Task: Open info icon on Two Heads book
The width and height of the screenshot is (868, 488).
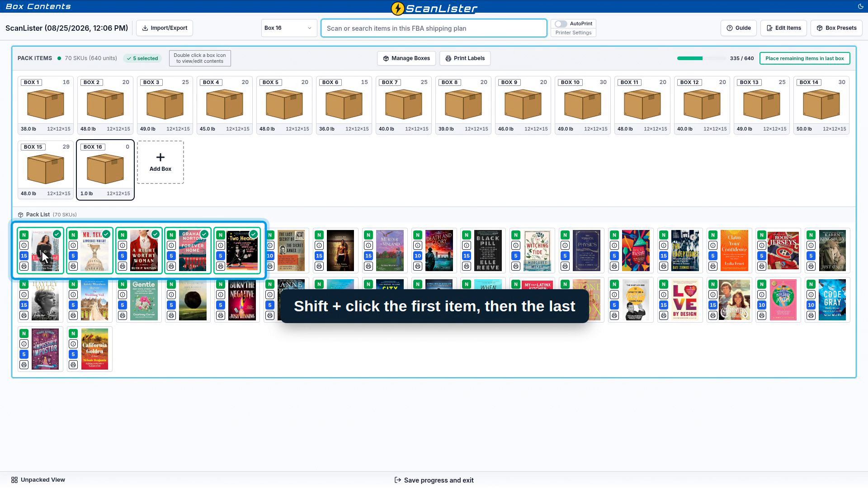Action: [x=221, y=245]
